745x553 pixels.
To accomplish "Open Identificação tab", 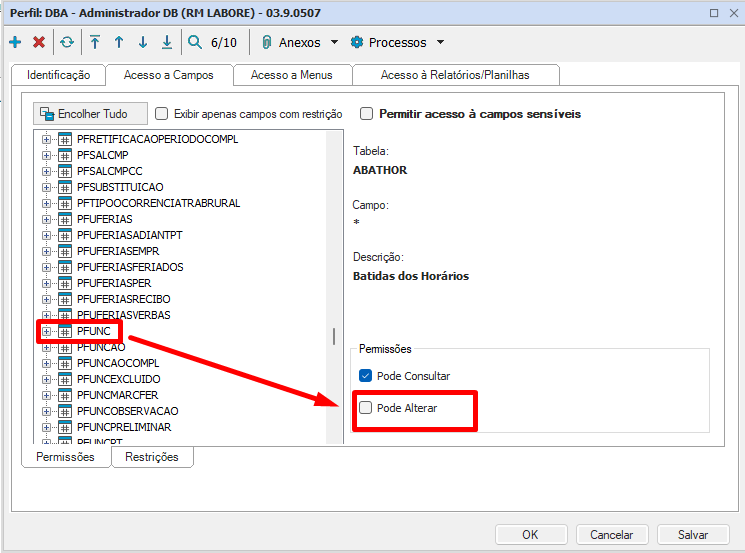I will coord(58,75).
